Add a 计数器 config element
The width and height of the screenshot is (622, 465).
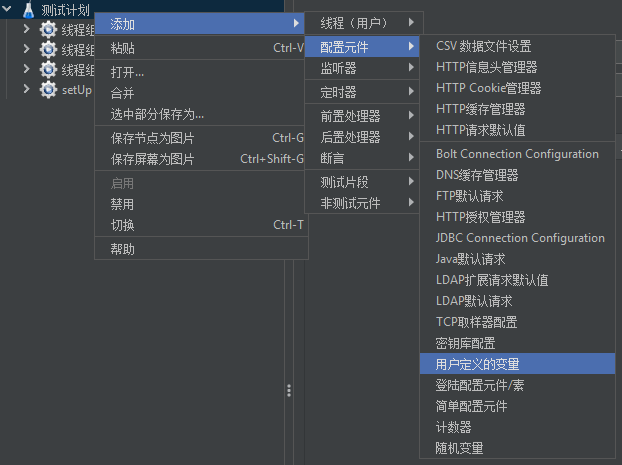point(453,427)
